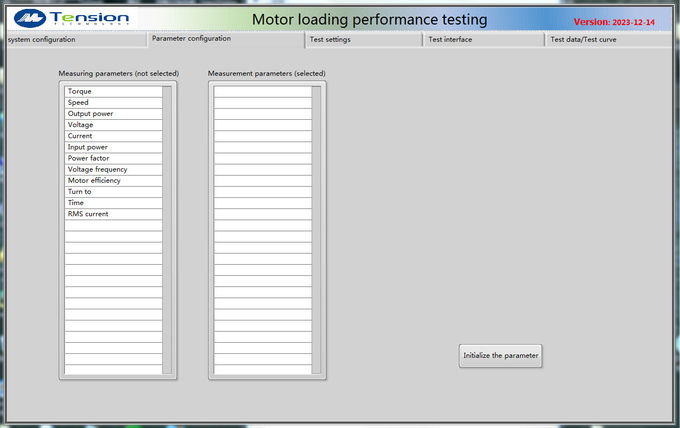680x428 pixels.
Task: Click the Tension company logo
Action: (x=71, y=17)
